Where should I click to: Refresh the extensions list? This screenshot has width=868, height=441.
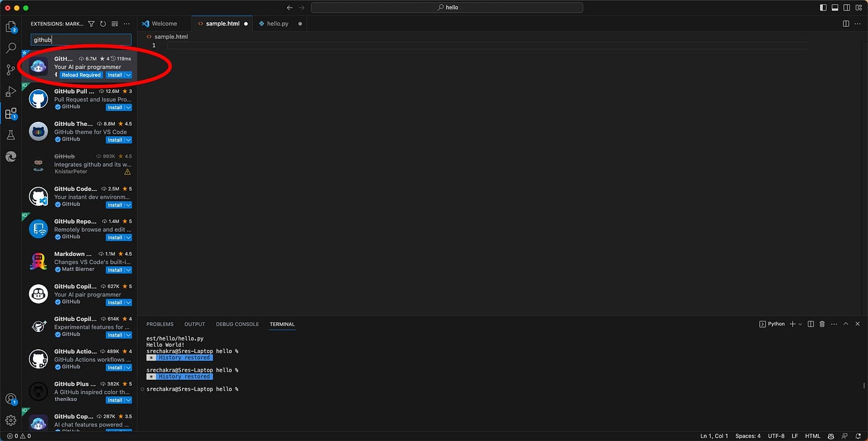(103, 24)
